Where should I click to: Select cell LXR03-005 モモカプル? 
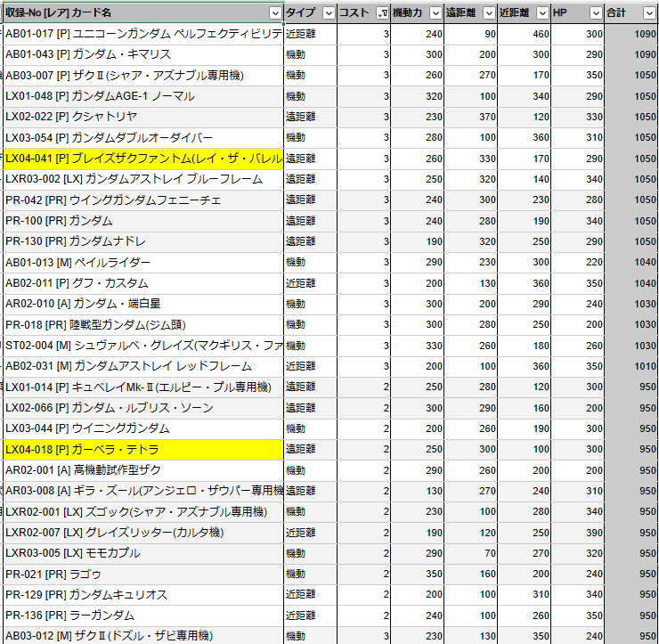142,554
